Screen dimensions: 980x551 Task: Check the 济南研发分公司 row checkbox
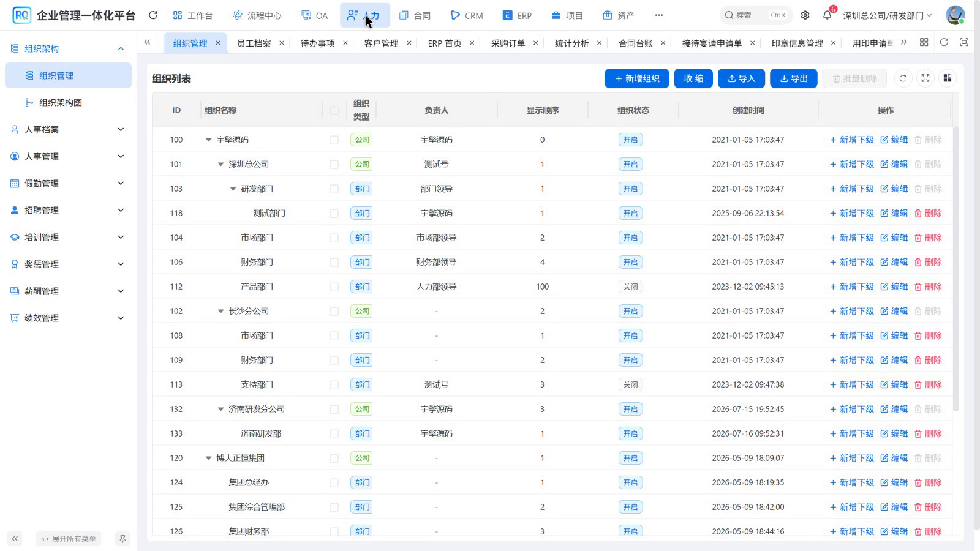click(x=334, y=409)
